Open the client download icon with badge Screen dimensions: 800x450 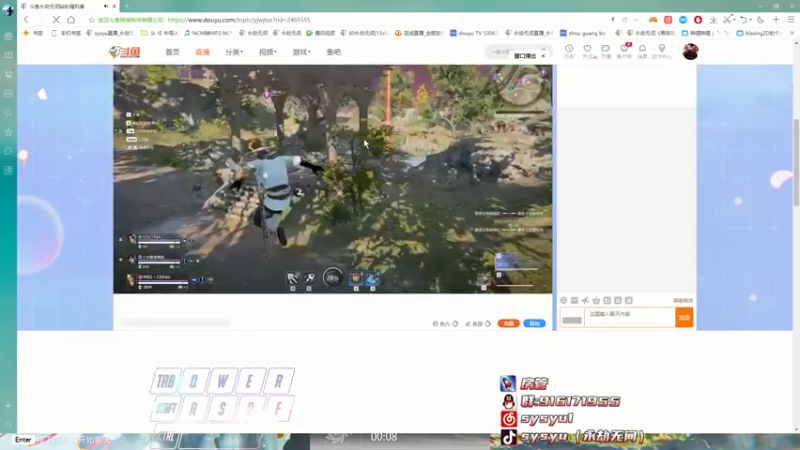click(624, 51)
